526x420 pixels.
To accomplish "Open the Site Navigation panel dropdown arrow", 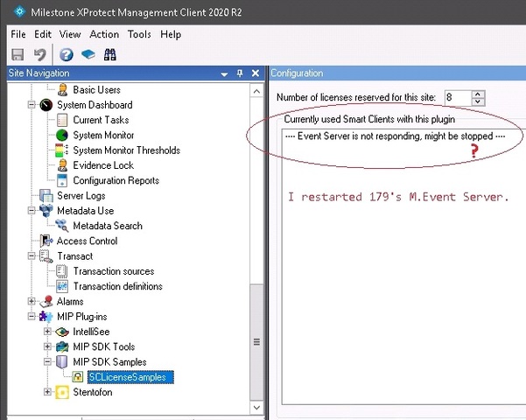I will coord(225,73).
